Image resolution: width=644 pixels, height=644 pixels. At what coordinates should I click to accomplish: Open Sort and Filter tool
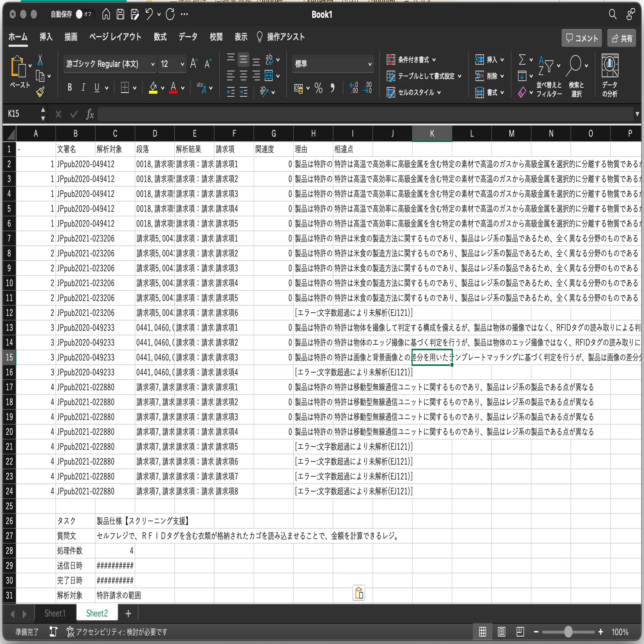pos(549,76)
